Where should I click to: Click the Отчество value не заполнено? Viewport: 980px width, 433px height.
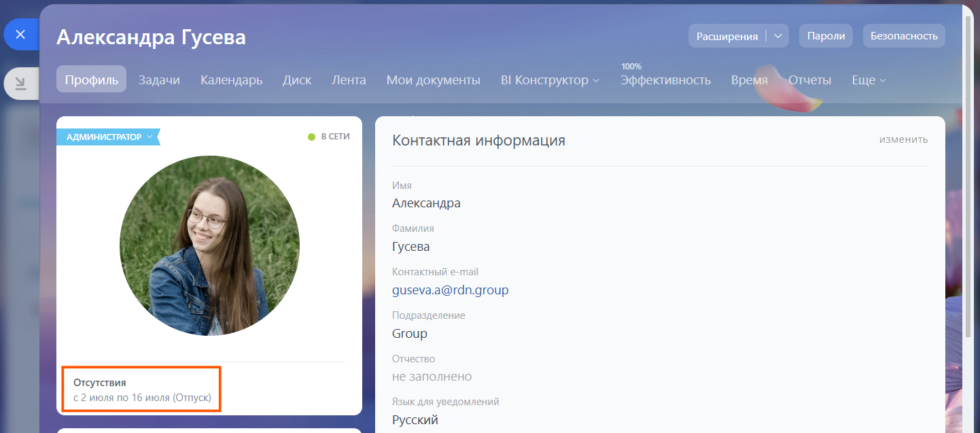[x=432, y=377]
